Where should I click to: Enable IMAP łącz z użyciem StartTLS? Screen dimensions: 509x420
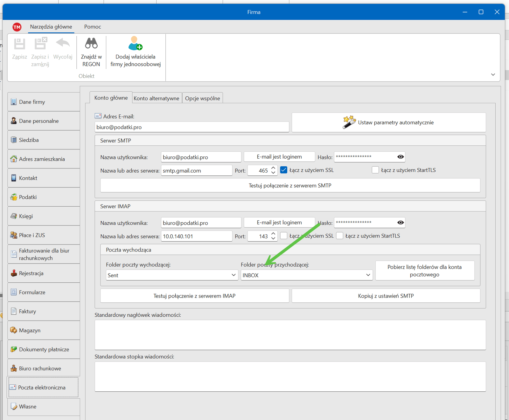340,236
